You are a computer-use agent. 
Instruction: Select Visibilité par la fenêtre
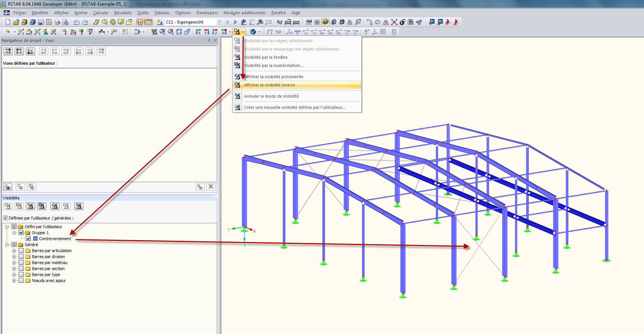coord(297,57)
